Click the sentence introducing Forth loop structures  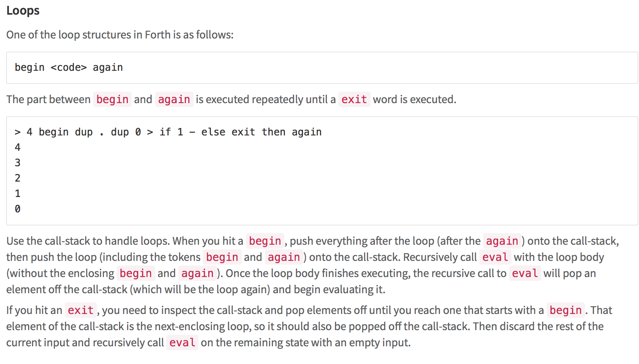pos(120,35)
